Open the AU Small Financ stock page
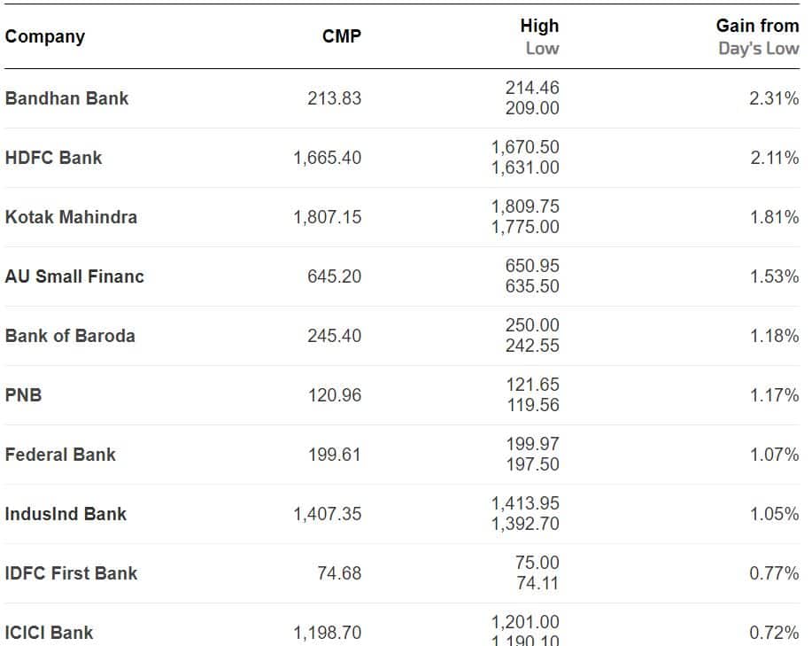The width and height of the screenshot is (812, 646). tap(74, 276)
